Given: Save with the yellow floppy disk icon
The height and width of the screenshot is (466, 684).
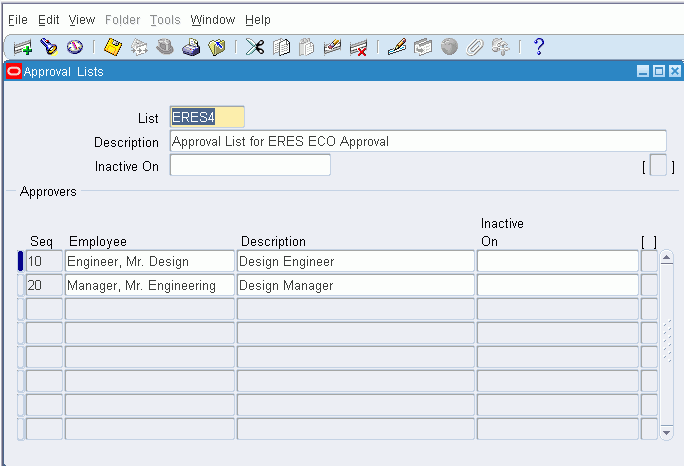Looking at the screenshot, I should point(113,47).
